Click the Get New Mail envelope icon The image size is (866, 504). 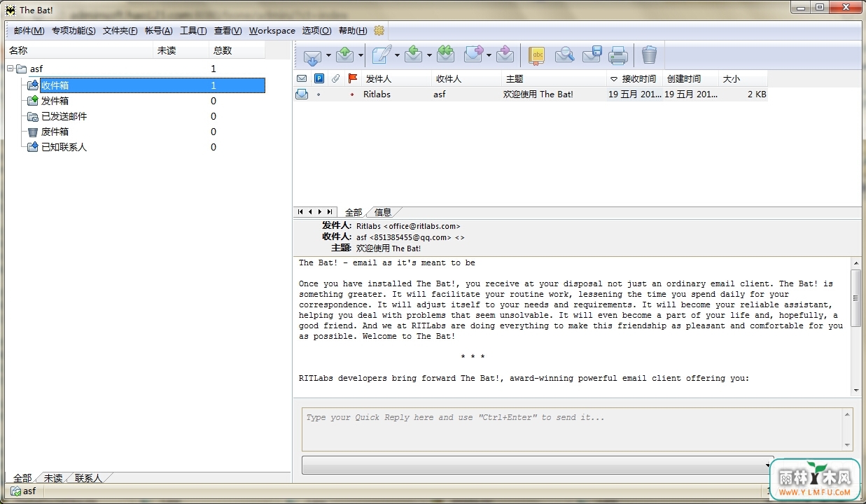[x=312, y=55]
